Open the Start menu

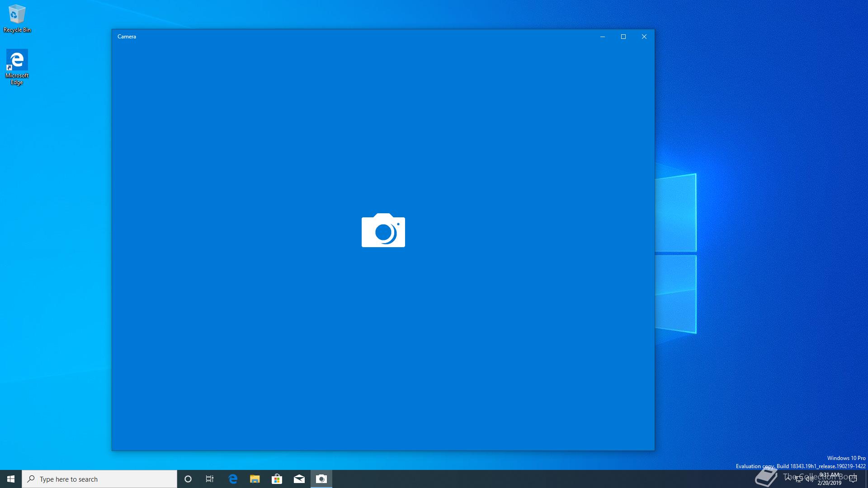click(11, 479)
